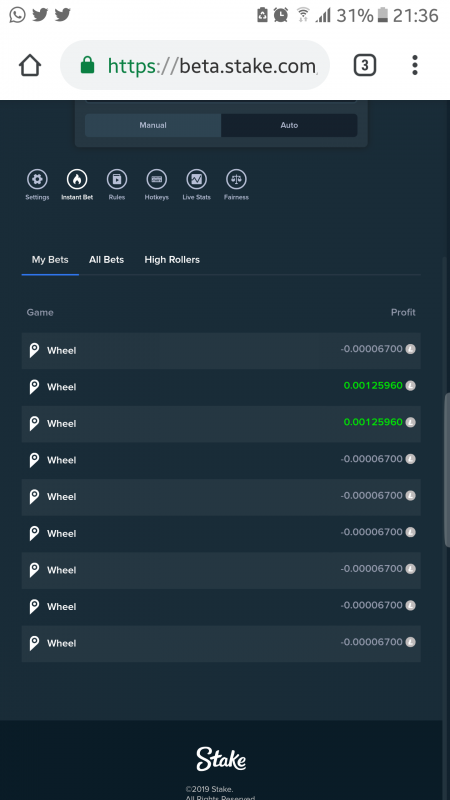
Task: Tap the Stake logo in footer
Action: coord(221,759)
